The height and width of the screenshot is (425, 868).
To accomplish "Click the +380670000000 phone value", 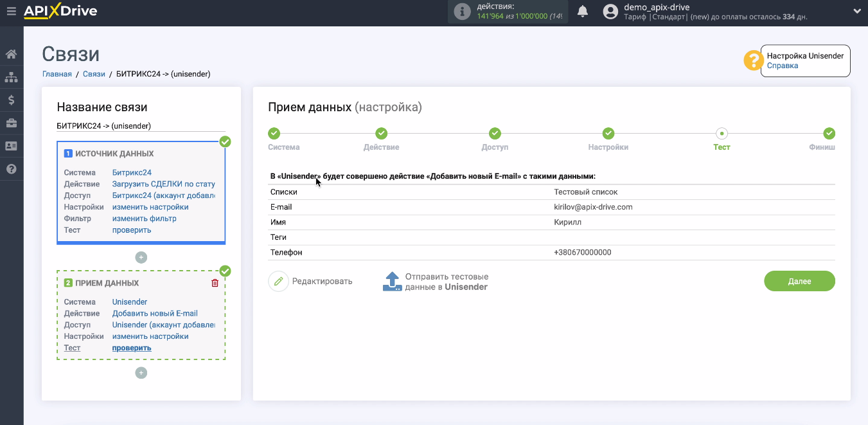I will (x=583, y=253).
